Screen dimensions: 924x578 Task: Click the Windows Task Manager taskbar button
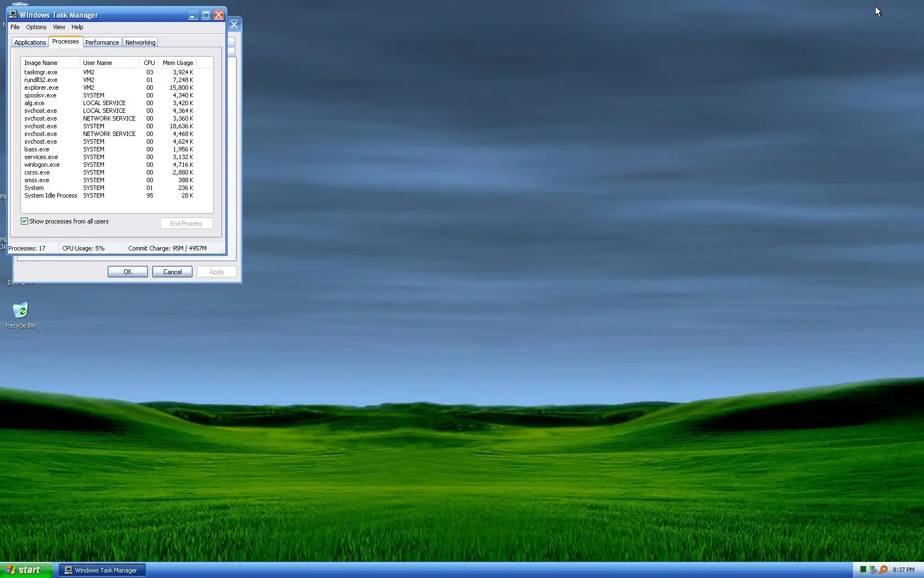tap(102, 570)
